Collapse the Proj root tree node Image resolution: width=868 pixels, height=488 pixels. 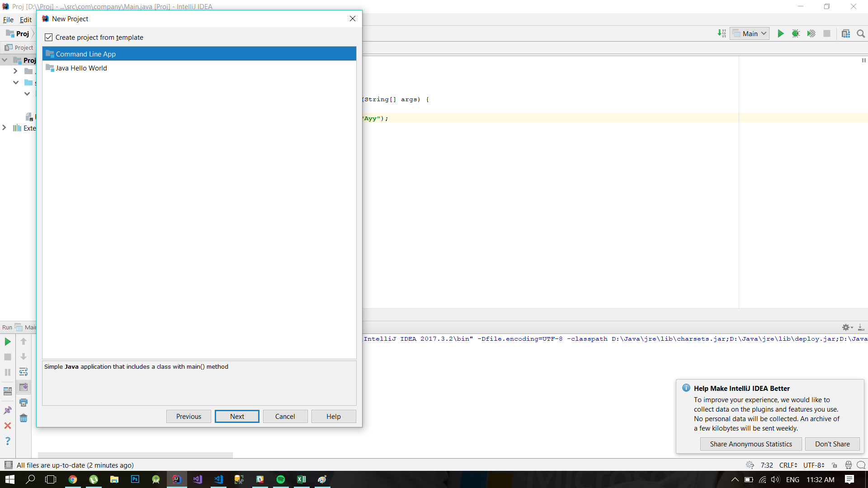[5, 60]
